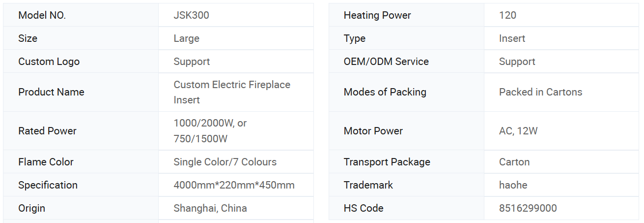Select the Shanghai, China origin value
Image resolution: width=644 pixels, height=223 pixels.
pos(210,208)
